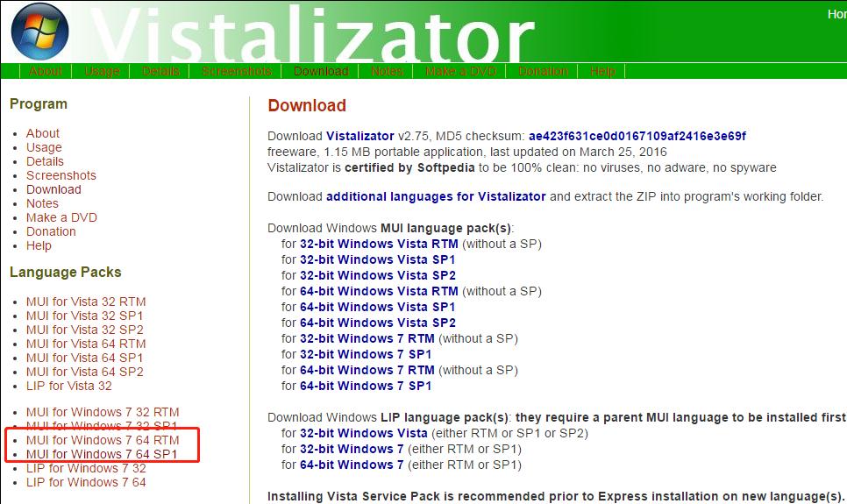Open 64-bit Windows 7 LIP pack link
This screenshot has width=847, height=504.
pos(352,465)
